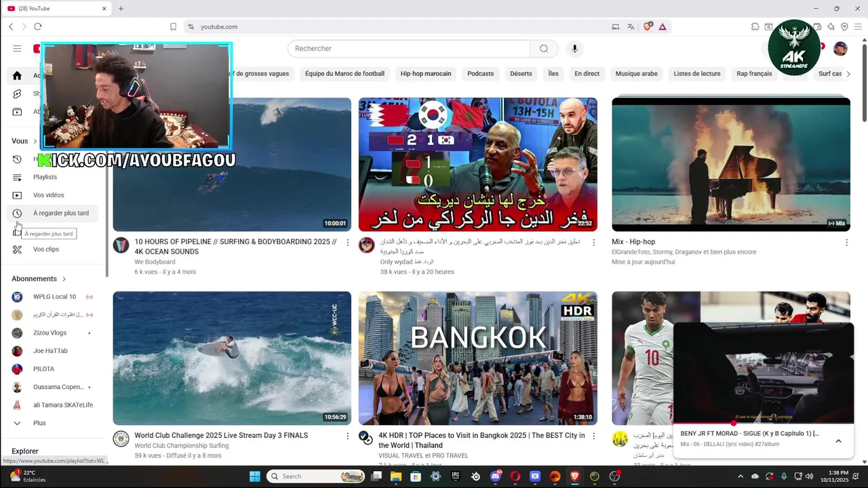Open the Leo AI sparkle icon in toolbar
The image size is (868, 488).
click(x=831, y=26)
